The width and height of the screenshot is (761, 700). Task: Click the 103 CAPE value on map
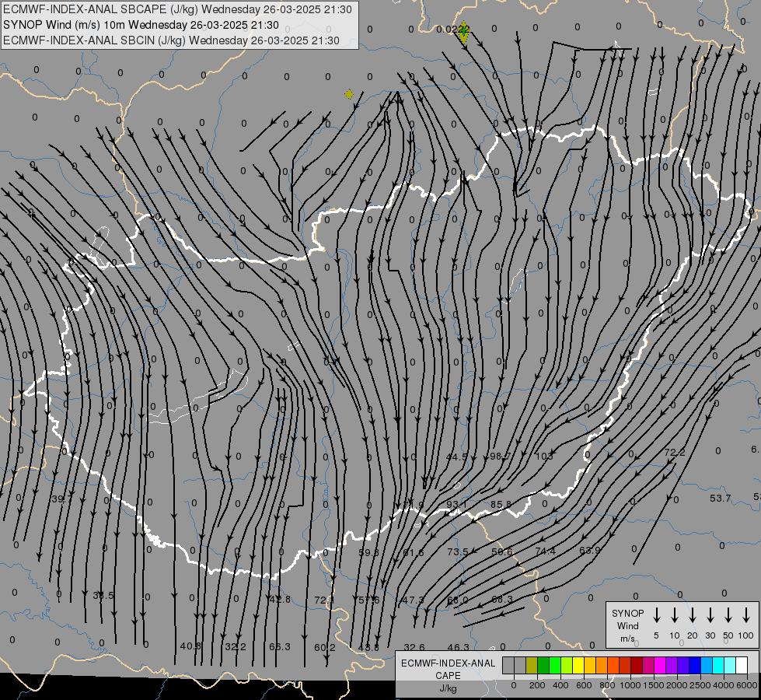544,456
